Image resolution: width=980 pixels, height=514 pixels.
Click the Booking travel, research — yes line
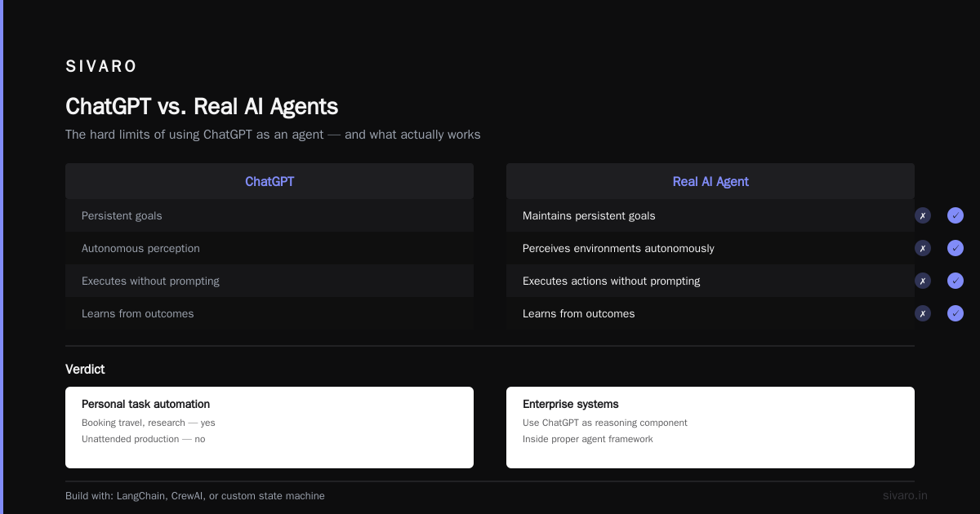point(149,423)
